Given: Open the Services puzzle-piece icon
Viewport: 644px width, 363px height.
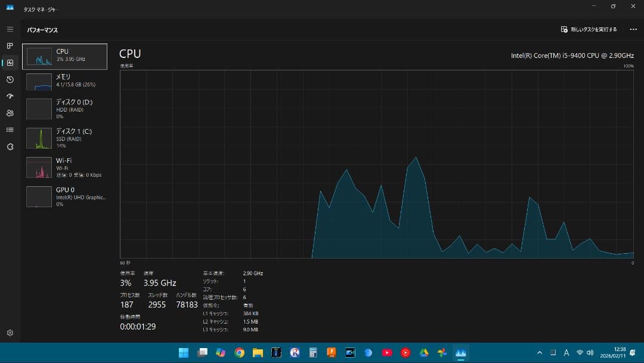Looking at the screenshot, I should pos(10,146).
